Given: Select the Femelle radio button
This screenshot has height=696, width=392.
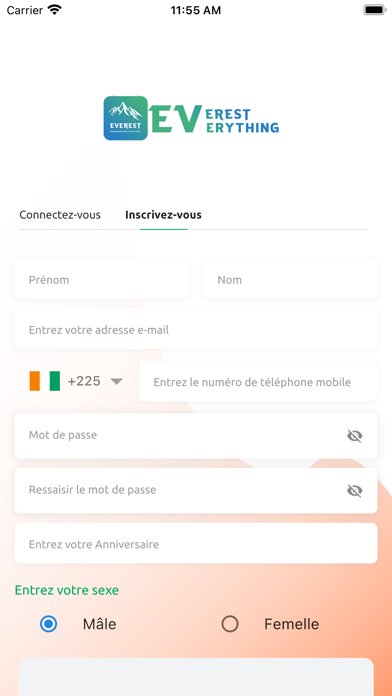Looking at the screenshot, I should coord(230,624).
